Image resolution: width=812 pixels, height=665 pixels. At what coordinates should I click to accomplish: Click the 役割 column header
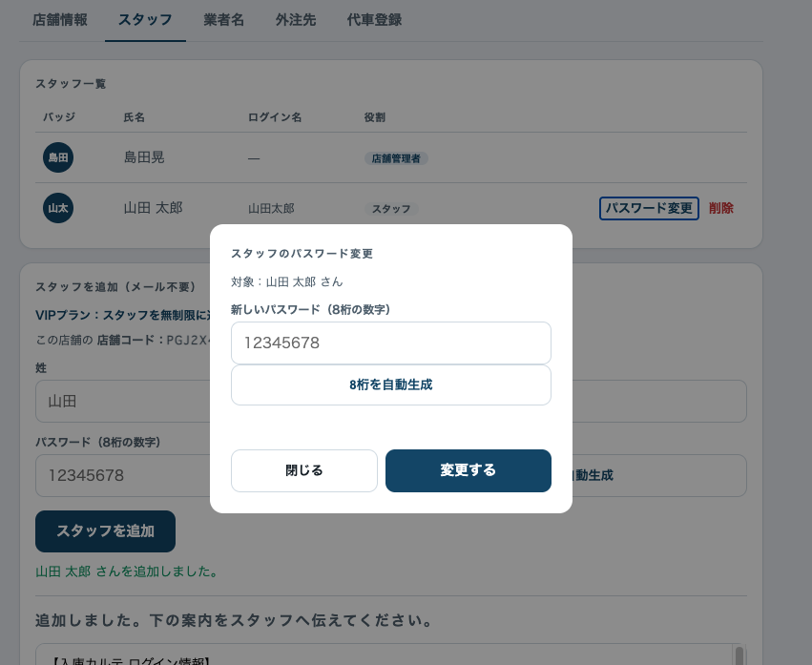(x=374, y=117)
